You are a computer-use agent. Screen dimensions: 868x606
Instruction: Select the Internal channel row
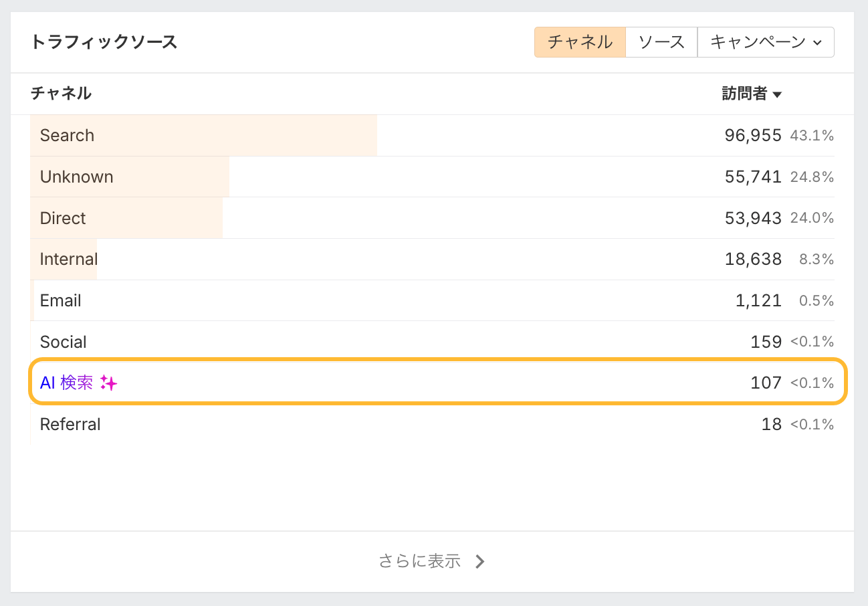tap(68, 259)
